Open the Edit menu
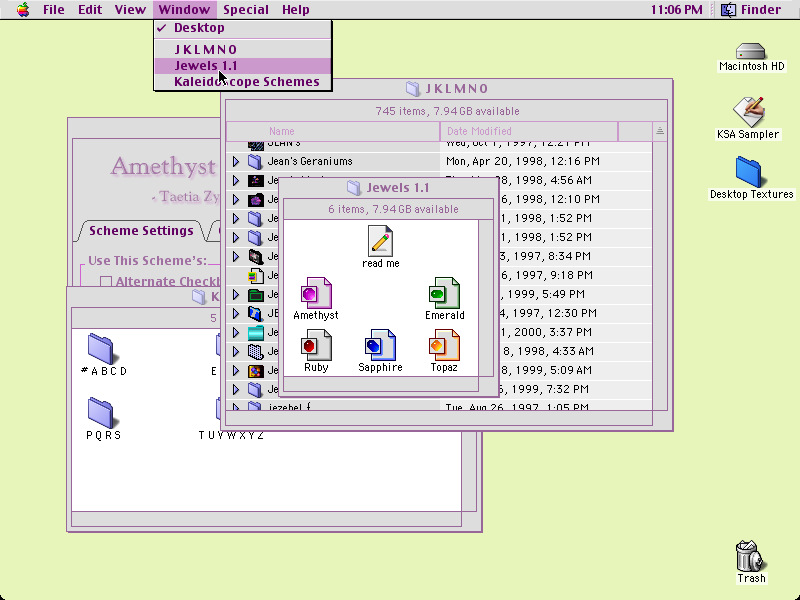 [90, 10]
